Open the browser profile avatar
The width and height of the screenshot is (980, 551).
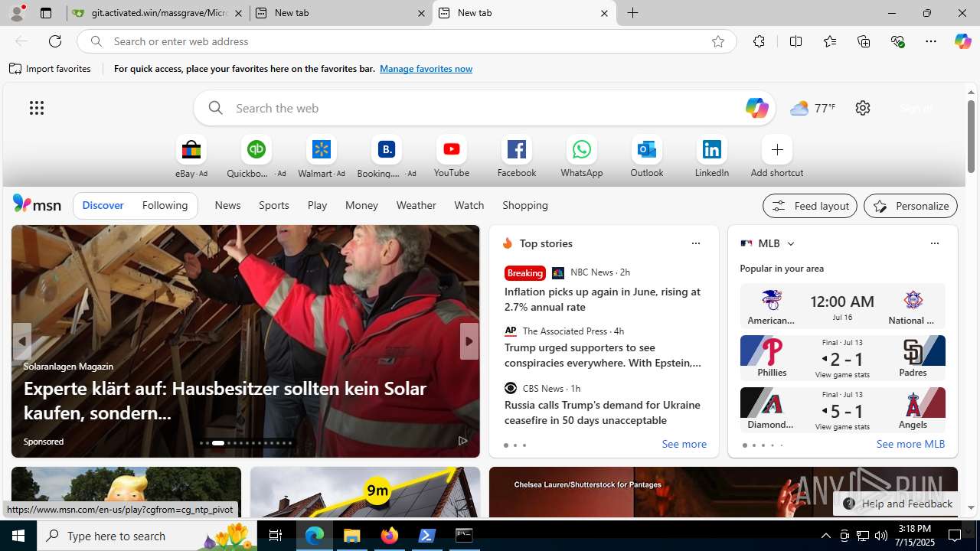point(17,13)
